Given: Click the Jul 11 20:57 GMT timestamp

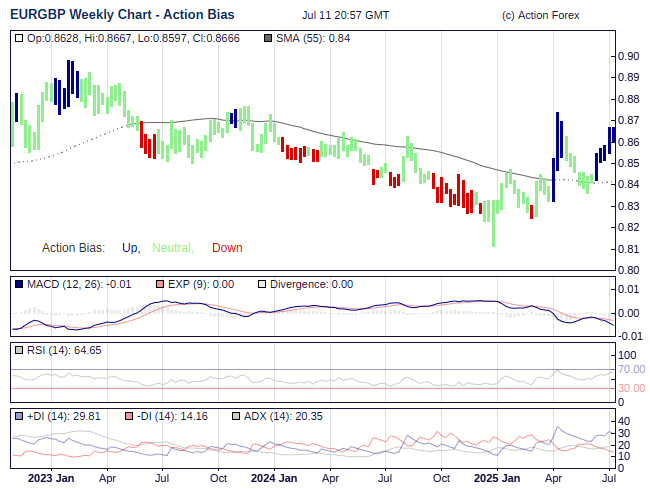Looking at the screenshot, I should click(x=345, y=16).
